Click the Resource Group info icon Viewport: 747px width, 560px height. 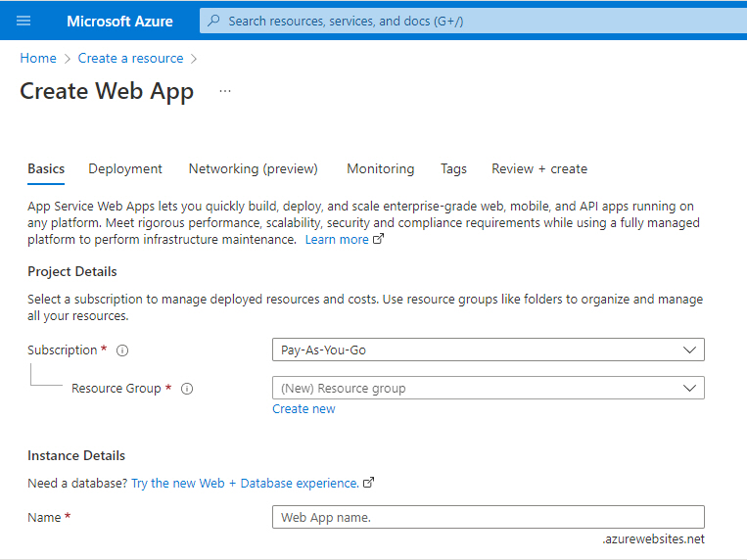tap(187, 389)
